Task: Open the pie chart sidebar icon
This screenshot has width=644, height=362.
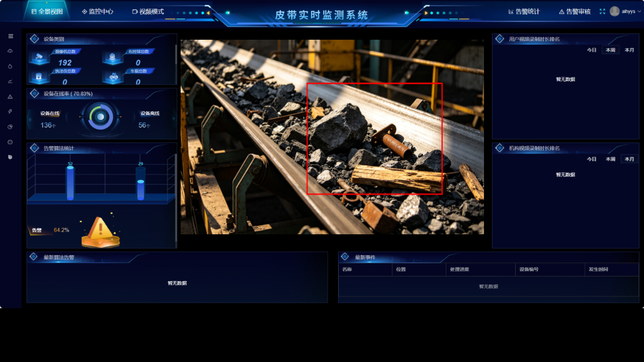Action: [11, 127]
